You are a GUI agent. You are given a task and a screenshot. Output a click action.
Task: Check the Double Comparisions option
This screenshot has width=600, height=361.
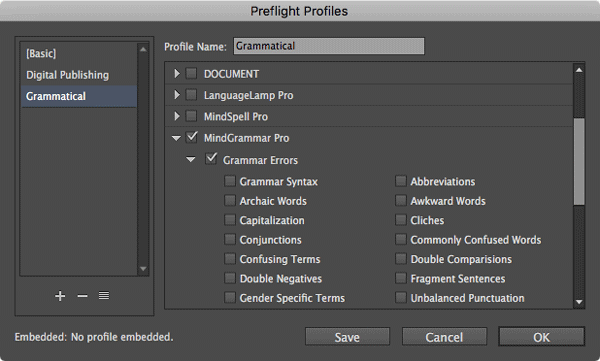point(401,259)
